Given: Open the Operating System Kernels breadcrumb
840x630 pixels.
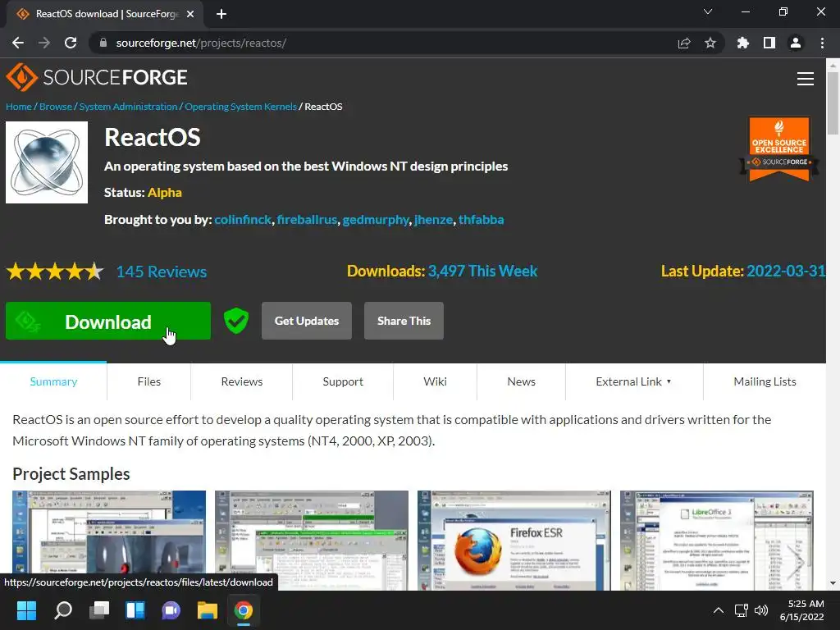Looking at the screenshot, I should click(x=240, y=107).
